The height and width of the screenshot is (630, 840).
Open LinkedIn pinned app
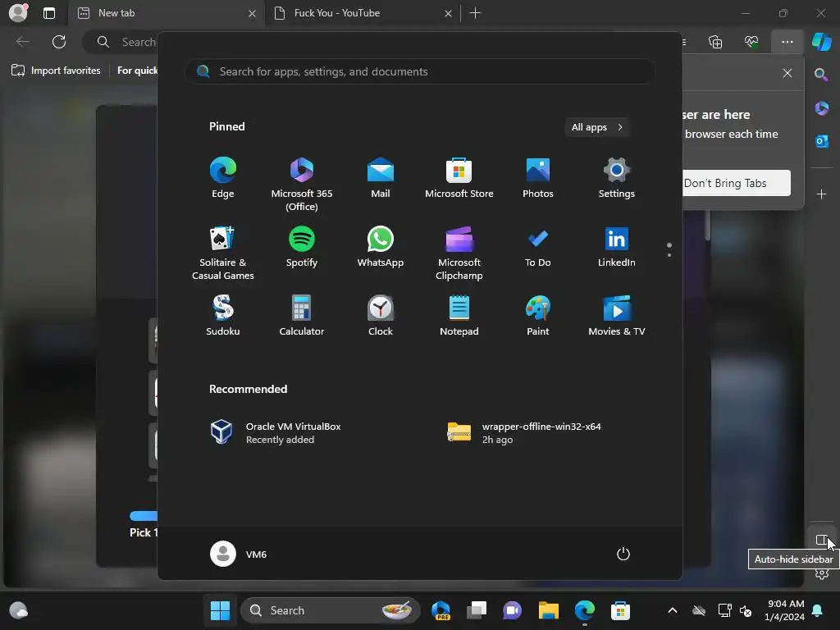[617, 247]
